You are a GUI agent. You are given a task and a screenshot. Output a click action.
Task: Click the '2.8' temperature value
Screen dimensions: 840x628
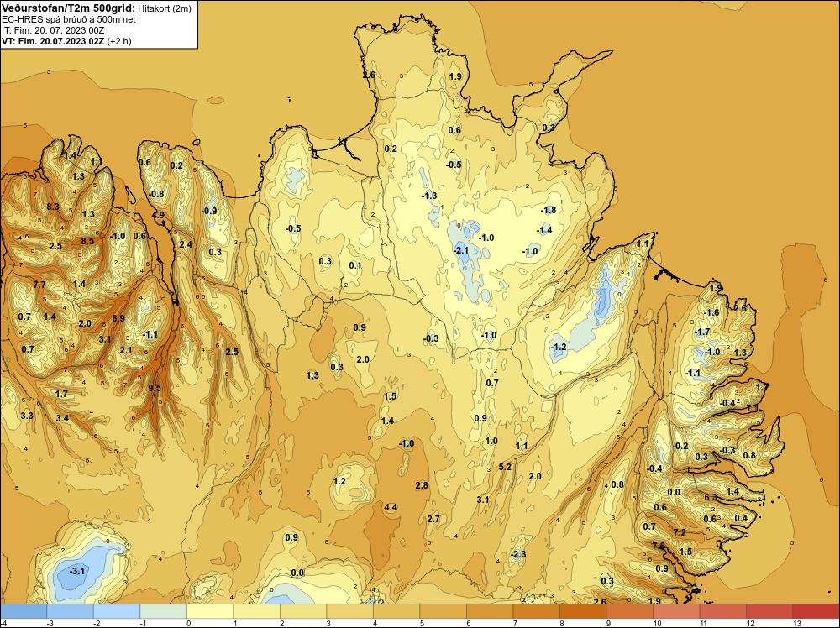coord(422,485)
